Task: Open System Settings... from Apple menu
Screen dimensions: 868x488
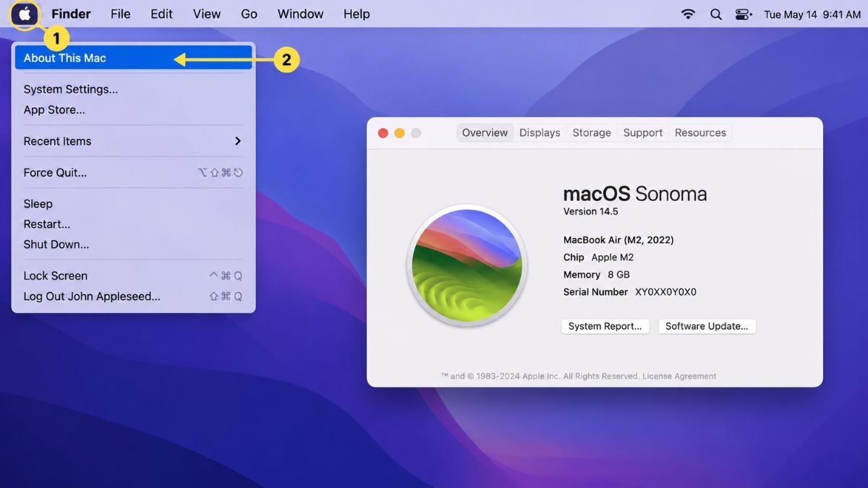Action: point(133,90)
